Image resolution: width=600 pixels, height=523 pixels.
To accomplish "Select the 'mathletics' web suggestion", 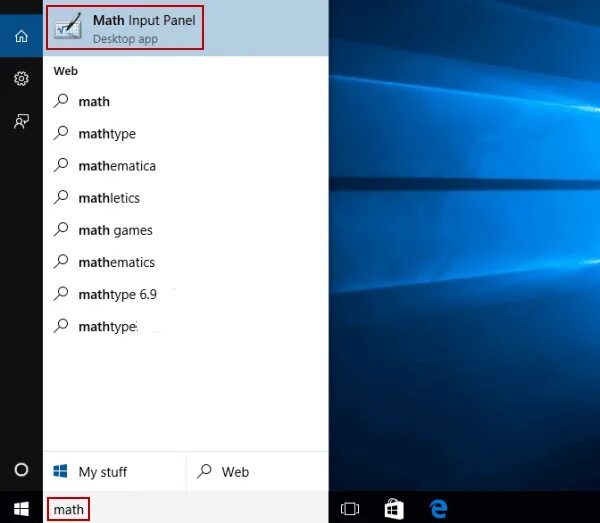I will [186, 198].
